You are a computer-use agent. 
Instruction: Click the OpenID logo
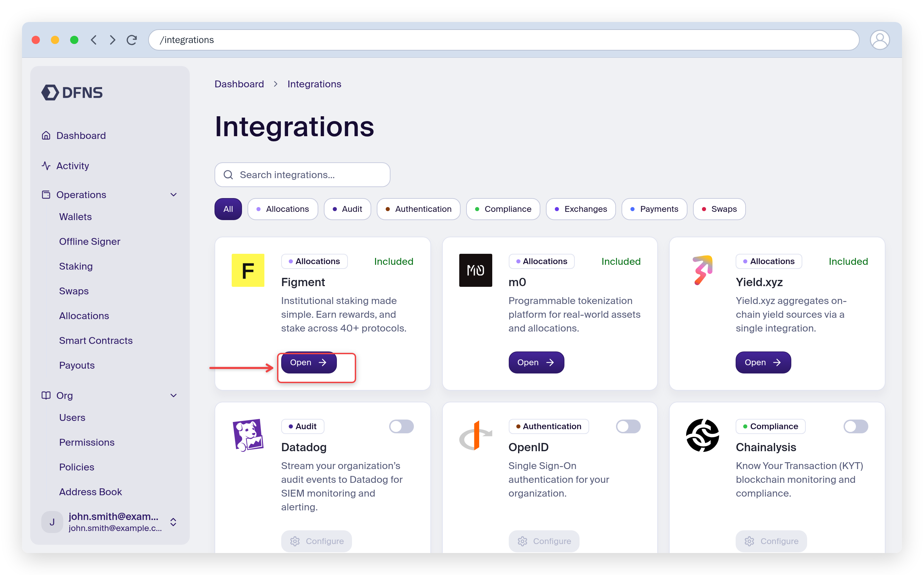pos(475,435)
